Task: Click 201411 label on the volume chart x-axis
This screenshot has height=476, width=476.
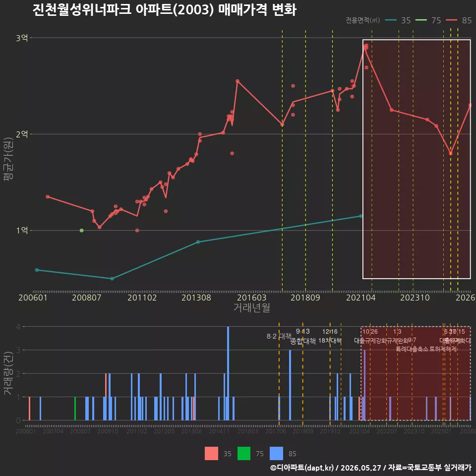Action: pyautogui.click(x=219, y=431)
